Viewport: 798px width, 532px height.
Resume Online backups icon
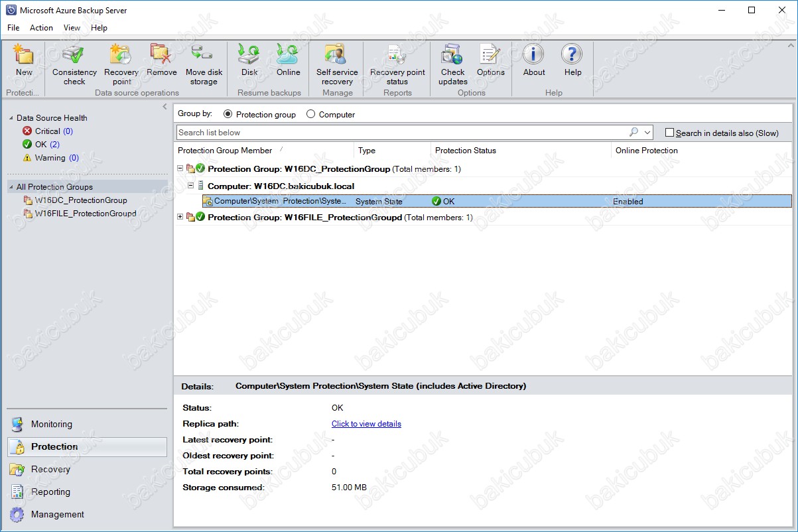[x=289, y=54]
